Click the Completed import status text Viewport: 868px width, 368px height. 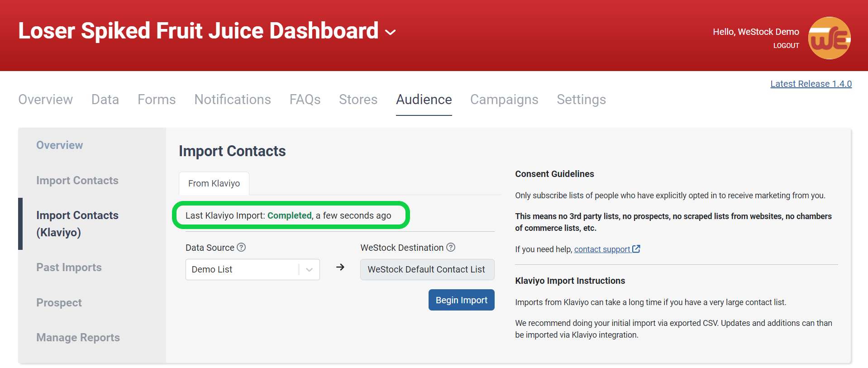[x=290, y=215]
